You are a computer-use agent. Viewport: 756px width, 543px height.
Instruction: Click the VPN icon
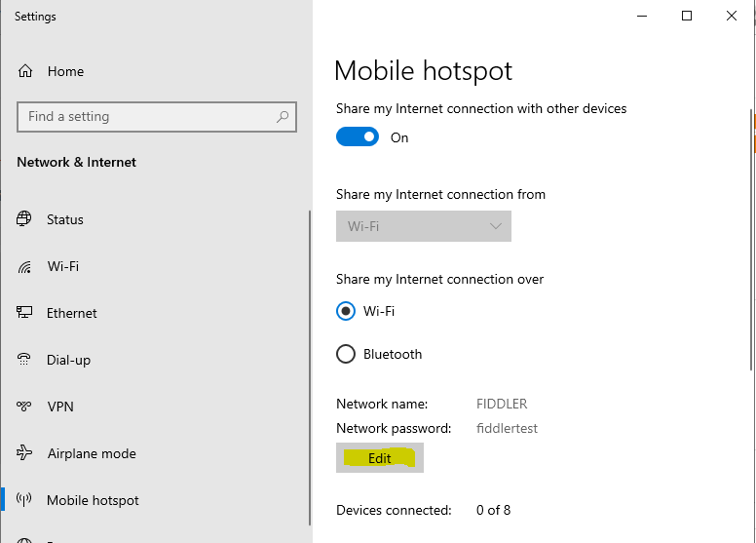coord(24,406)
